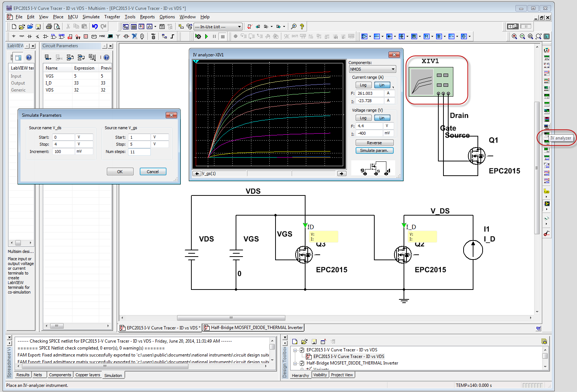Screen dimensions: 577x392
Task: Select Lin for Current range
Action: point(382,85)
